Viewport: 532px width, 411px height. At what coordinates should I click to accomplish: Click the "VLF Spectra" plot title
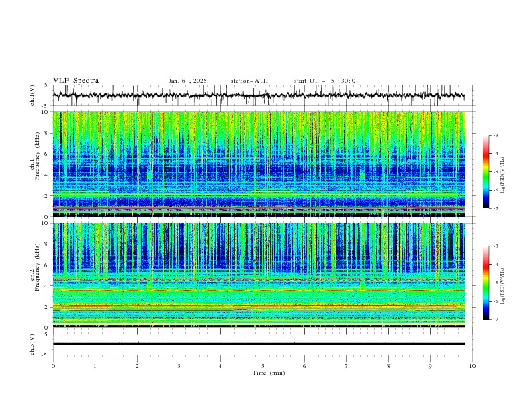click(76, 81)
